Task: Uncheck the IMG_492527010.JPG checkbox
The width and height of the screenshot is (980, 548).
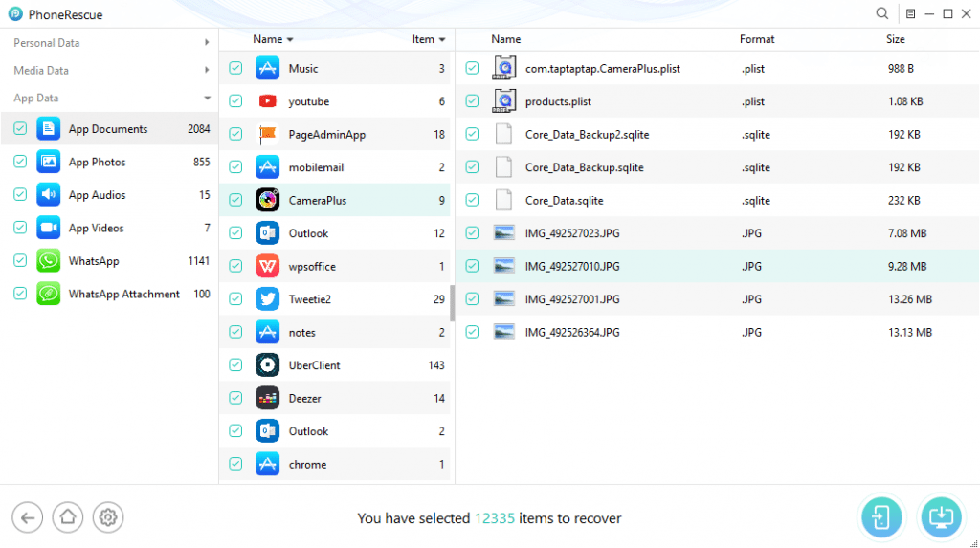Action: pos(472,266)
